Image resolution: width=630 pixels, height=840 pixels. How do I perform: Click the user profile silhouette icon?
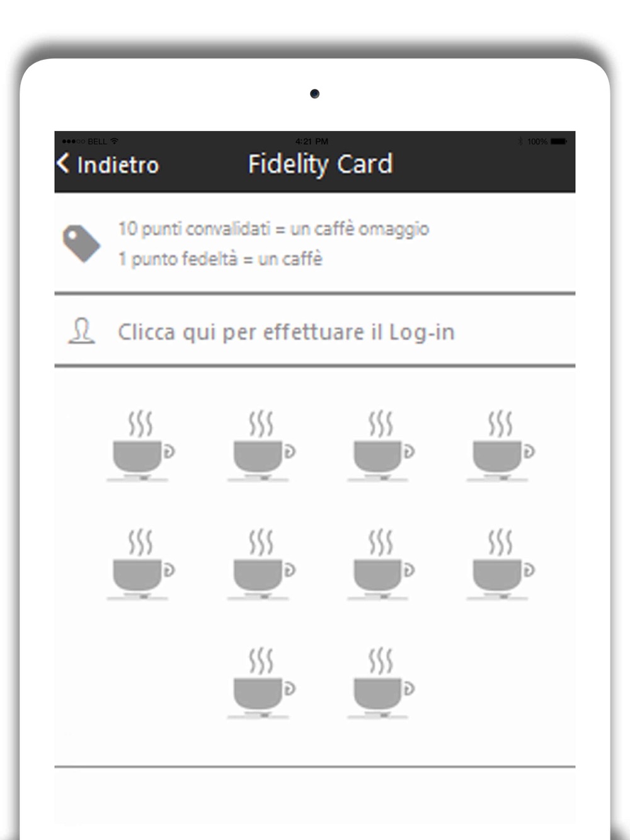pyautogui.click(x=81, y=331)
